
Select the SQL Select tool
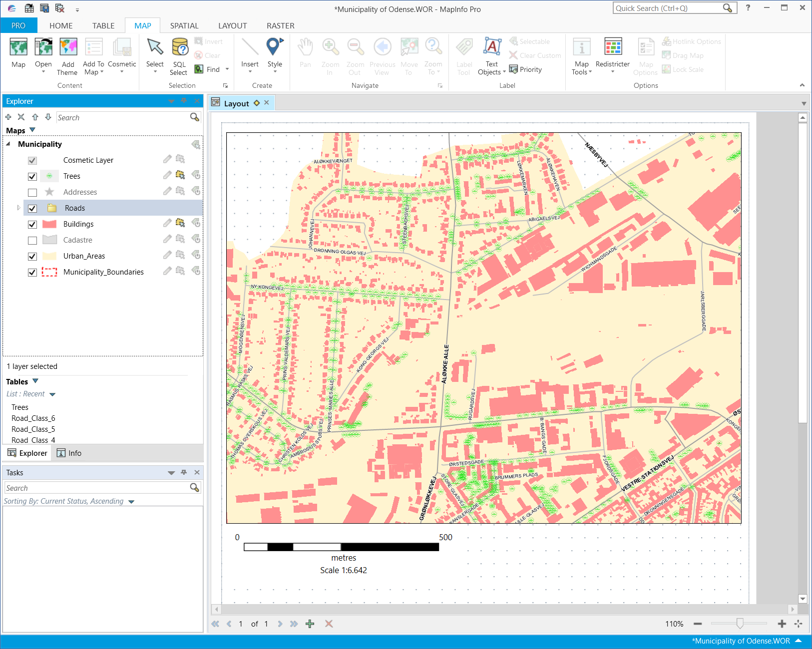tap(178, 56)
